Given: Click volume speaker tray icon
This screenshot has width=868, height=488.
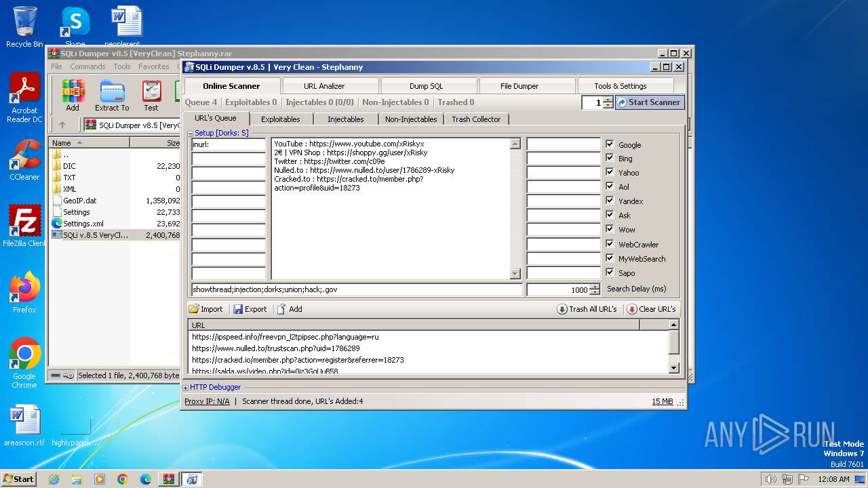Looking at the screenshot, I should click(x=770, y=479).
